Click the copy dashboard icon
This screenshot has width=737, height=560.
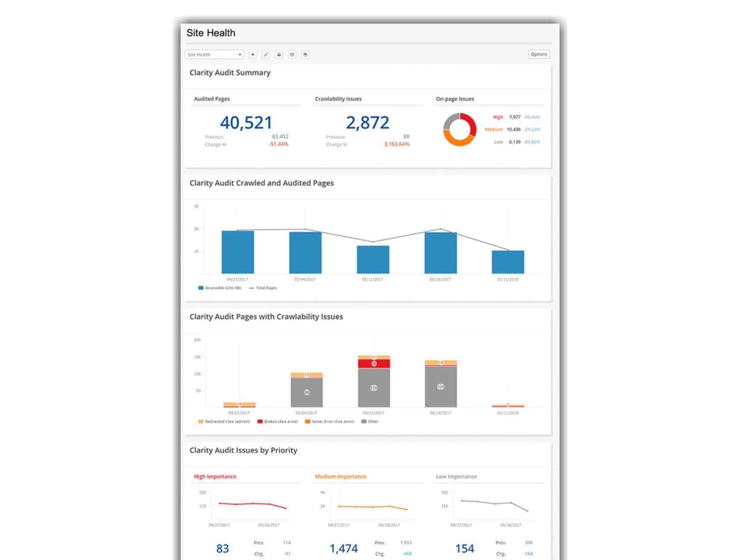coord(305,54)
